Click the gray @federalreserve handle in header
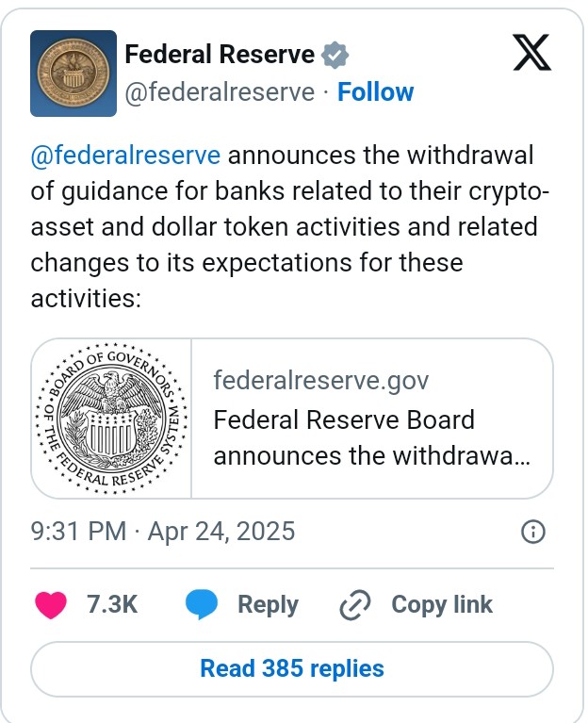 click(220, 92)
